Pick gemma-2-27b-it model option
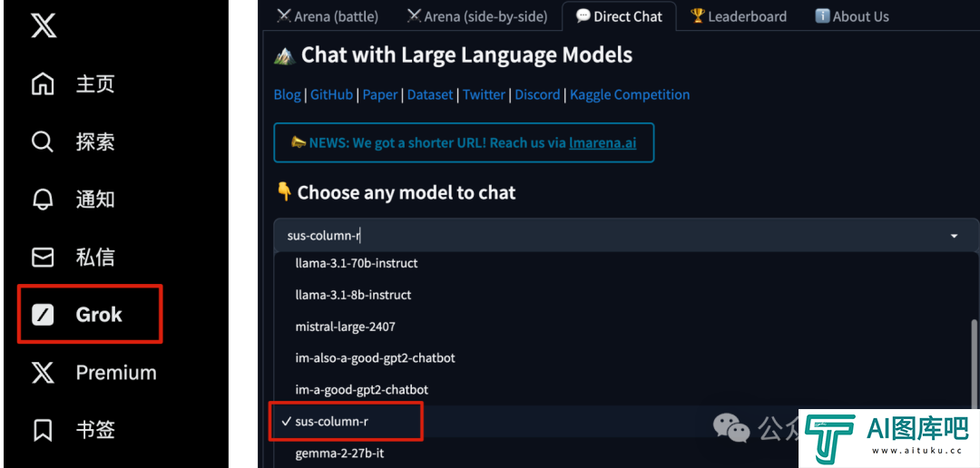This screenshot has width=980, height=468. [339, 453]
